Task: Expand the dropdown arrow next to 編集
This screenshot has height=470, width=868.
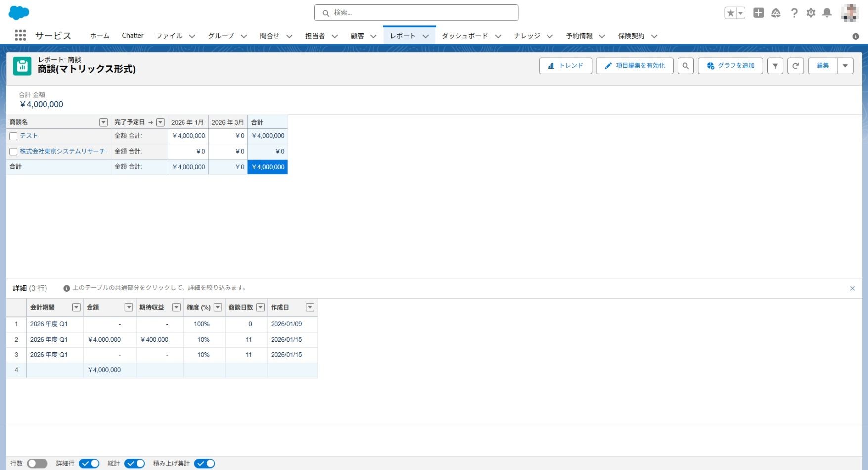Action: click(x=845, y=66)
